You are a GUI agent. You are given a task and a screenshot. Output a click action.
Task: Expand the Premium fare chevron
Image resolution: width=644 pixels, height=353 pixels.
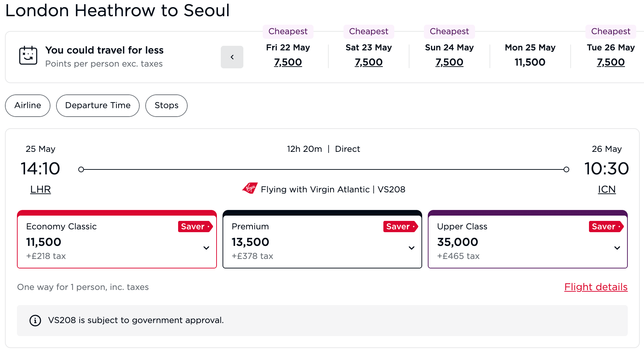click(x=412, y=248)
